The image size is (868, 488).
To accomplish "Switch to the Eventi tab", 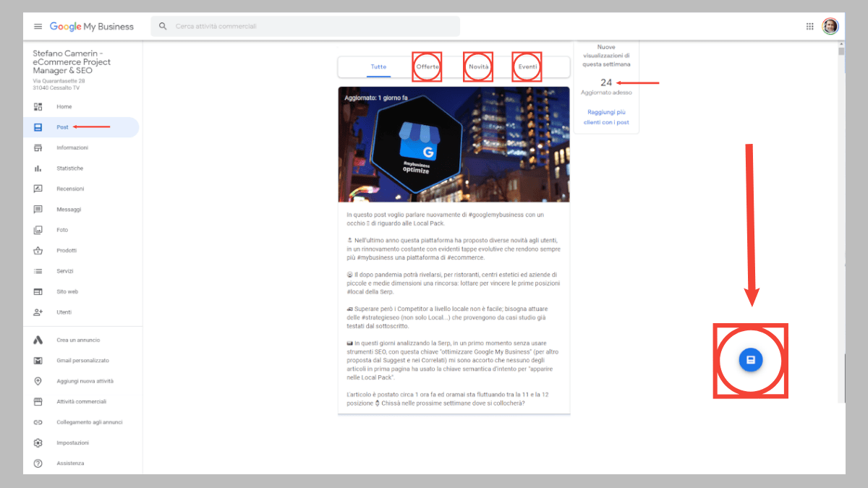I will pyautogui.click(x=527, y=67).
